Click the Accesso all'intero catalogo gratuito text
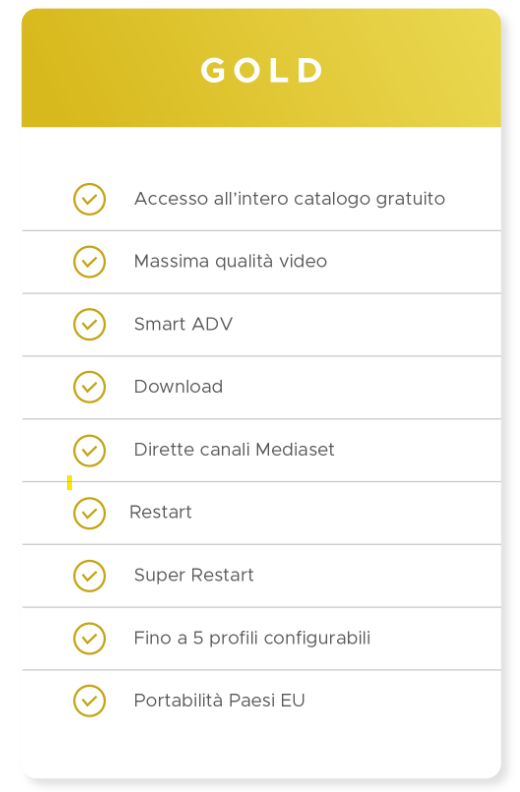 pyautogui.click(x=290, y=199)
